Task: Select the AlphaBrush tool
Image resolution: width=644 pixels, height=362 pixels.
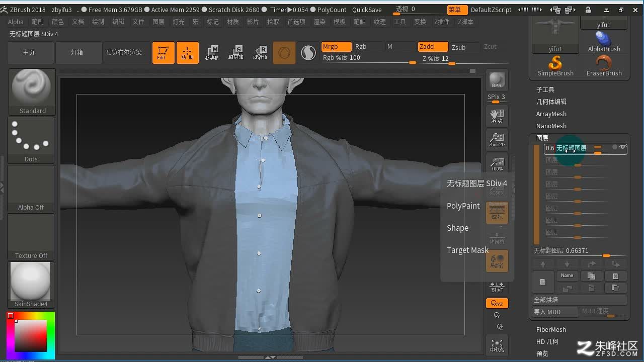Action: pyautogui.click(x=604, y=42)
